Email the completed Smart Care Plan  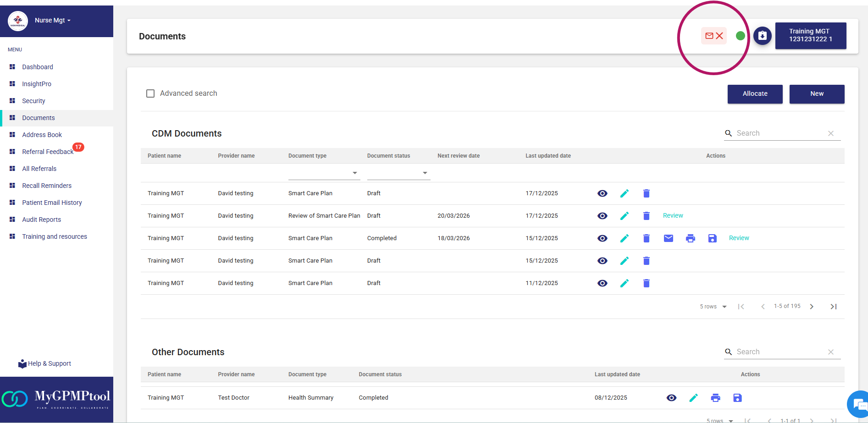click(x=668, y=238)
